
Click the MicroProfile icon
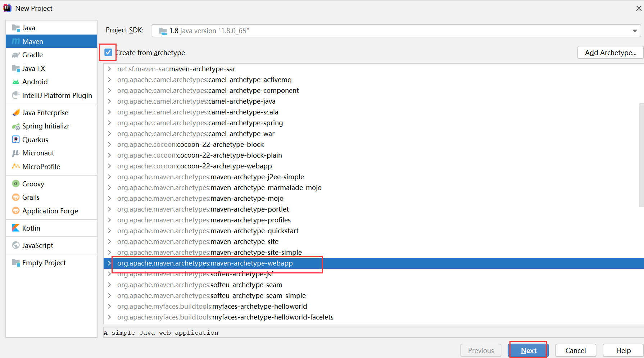click(x=16, y=167)
